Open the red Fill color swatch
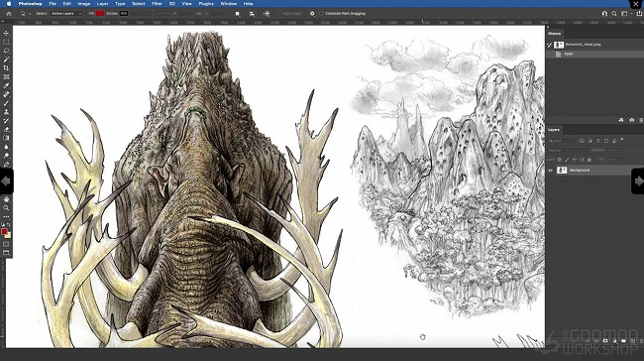Screen dimensions: 644x361 pyautogui.click(x=100, y=14)
